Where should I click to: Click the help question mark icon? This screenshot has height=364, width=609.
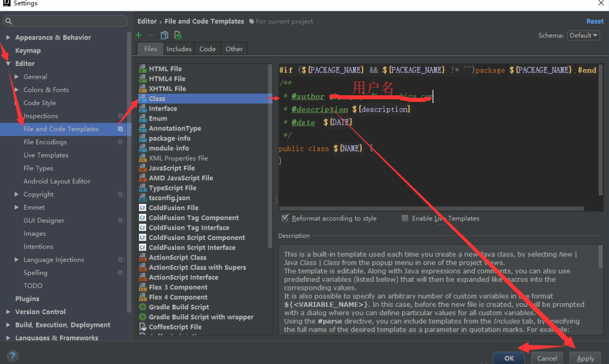(12, 356)
